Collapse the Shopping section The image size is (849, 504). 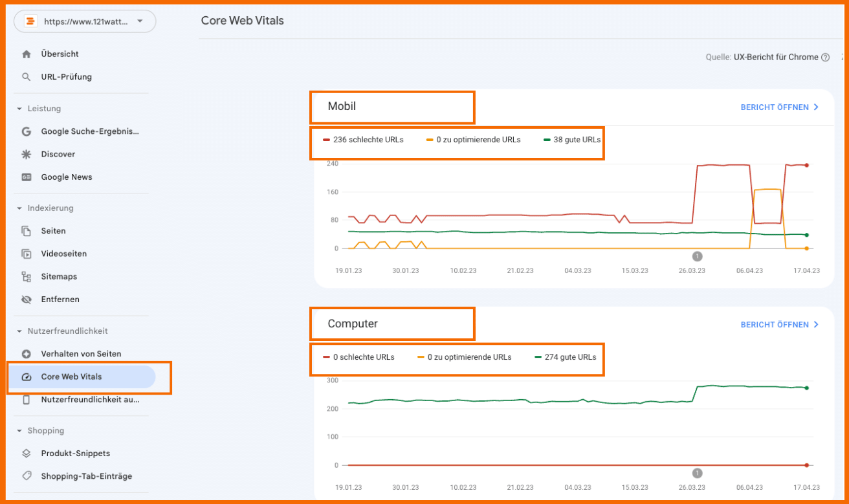click(x=19, y=431)
